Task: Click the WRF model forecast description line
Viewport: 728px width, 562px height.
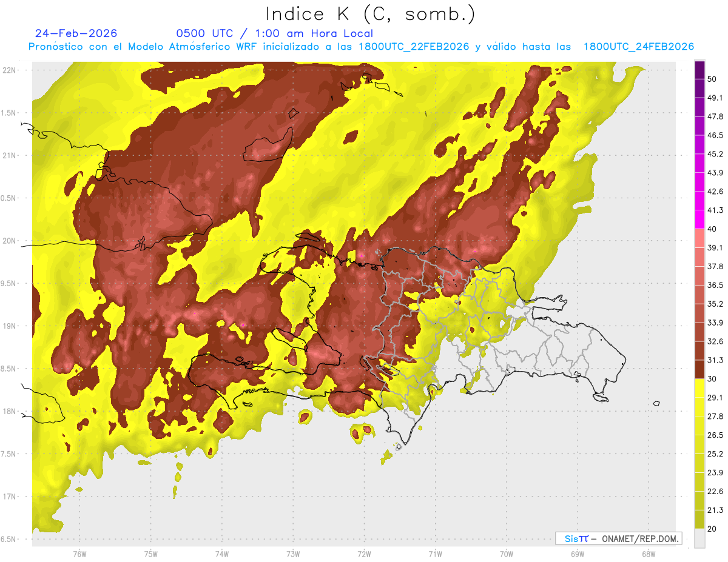Action: (x=360, y=47)
